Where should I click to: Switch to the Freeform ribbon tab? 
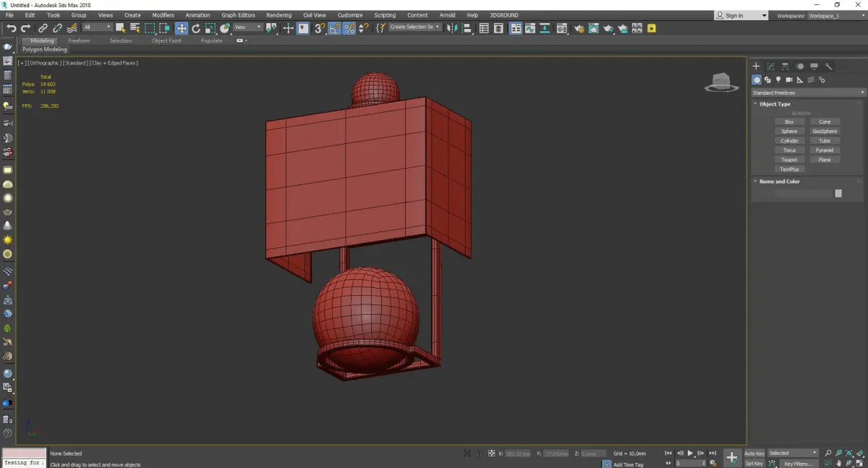(79, 41)
